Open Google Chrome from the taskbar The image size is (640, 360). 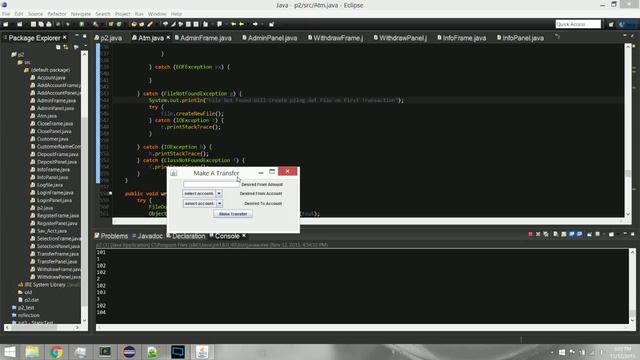click(56, 352)
